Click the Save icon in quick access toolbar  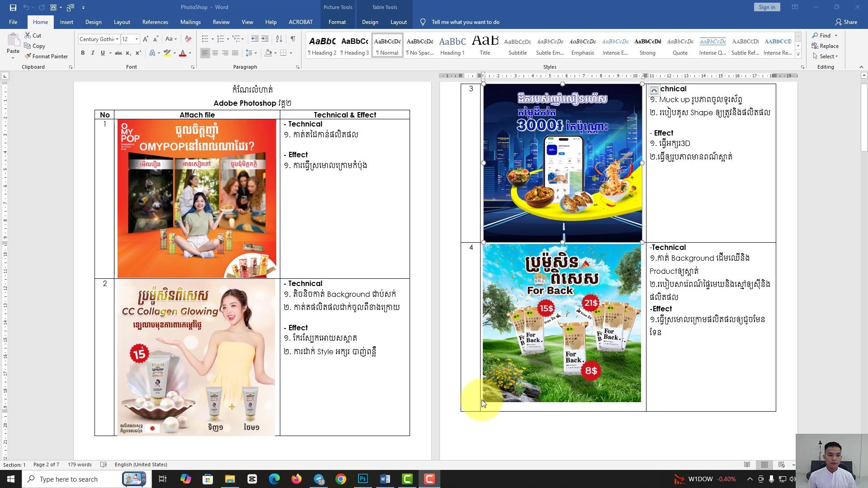point(13,7)
